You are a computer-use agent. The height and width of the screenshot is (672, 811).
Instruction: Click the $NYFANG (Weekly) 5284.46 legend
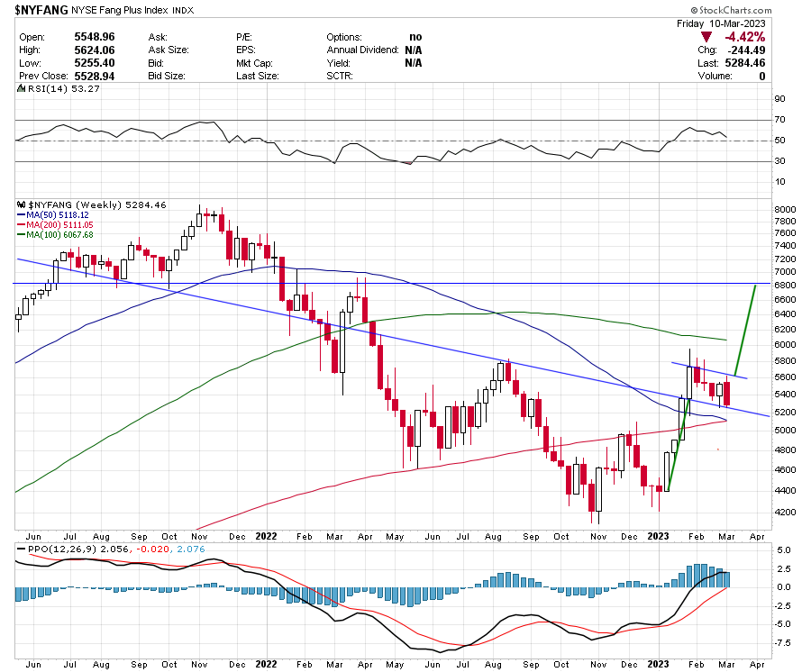pyautogui.click(x=97, y=204)
